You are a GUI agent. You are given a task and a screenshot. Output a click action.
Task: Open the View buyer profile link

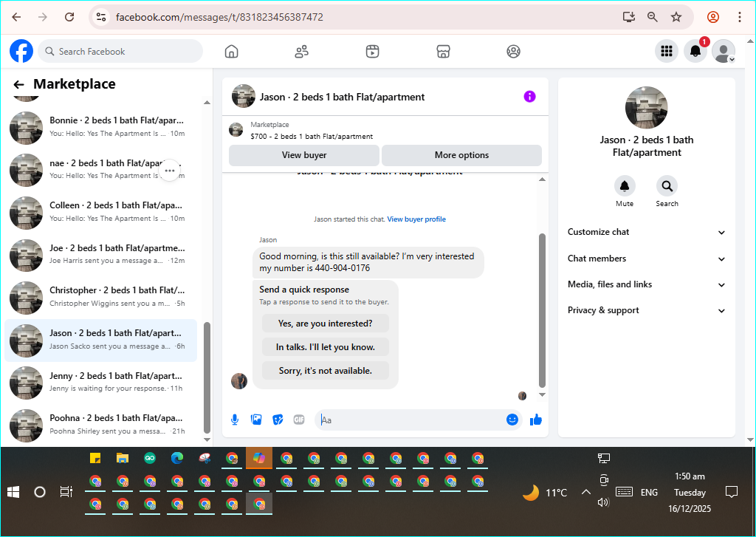(416, 219)
